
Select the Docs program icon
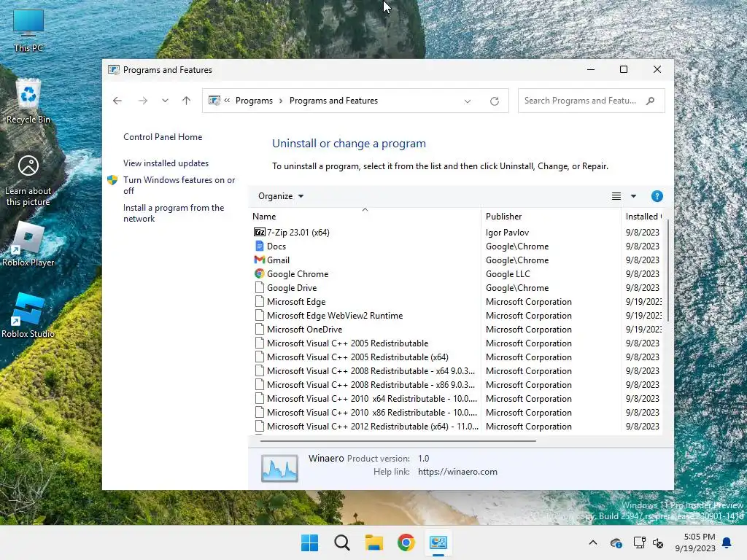point(259,246)
